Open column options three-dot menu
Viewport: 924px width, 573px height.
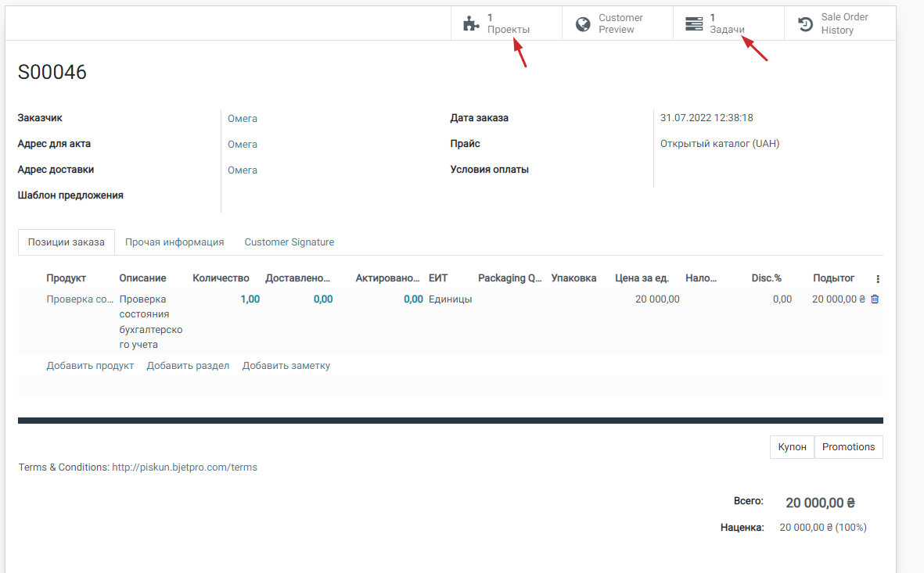pyautogui.click(x=877, y=279)
